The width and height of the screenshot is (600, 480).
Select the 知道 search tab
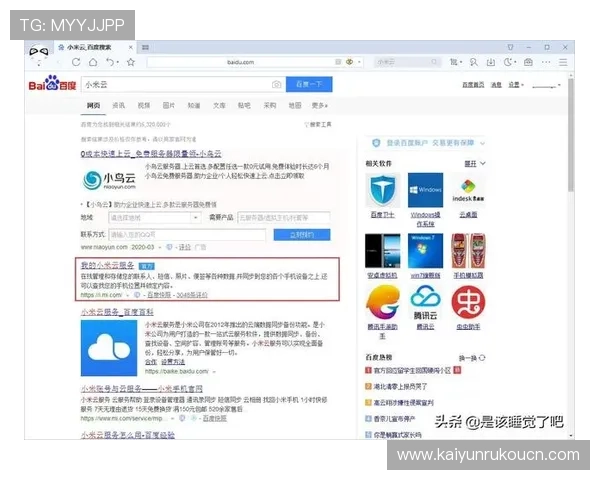[194, 105]
